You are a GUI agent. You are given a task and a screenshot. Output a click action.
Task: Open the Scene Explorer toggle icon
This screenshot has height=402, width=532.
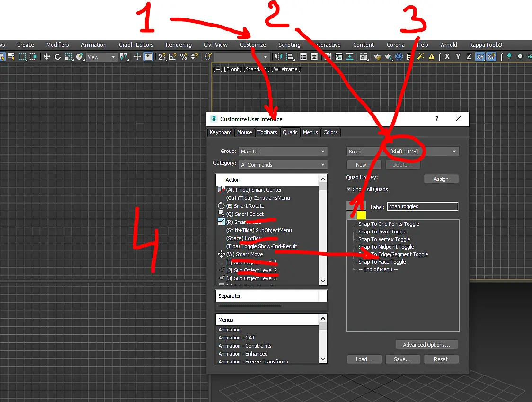pos(303,57)
